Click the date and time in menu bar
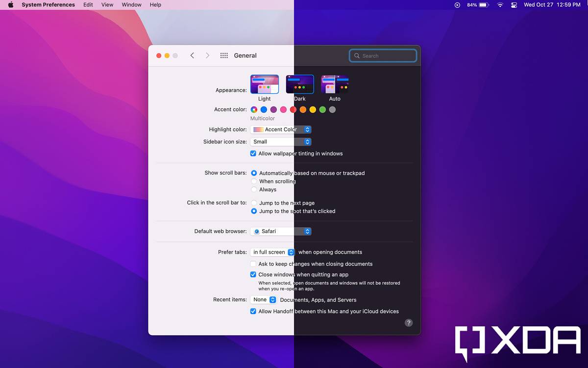The height and width of the screenshot is (368, 588). click(x=552, y=5)
